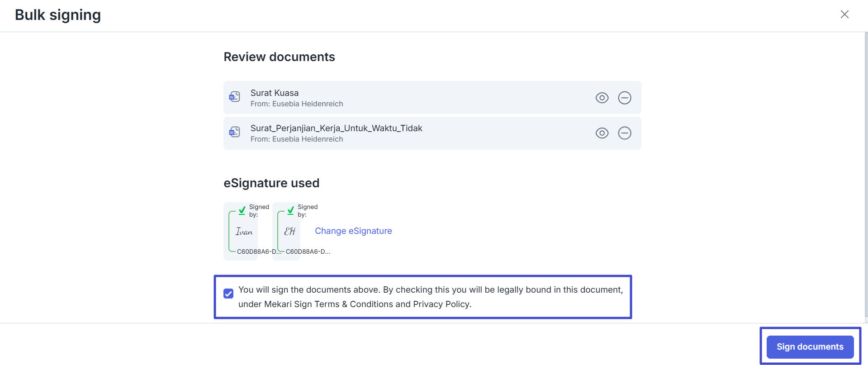Click the eSignature used heading
This screenshot has height=365, width=868.
pyautogui.click(x=271, y=183)
